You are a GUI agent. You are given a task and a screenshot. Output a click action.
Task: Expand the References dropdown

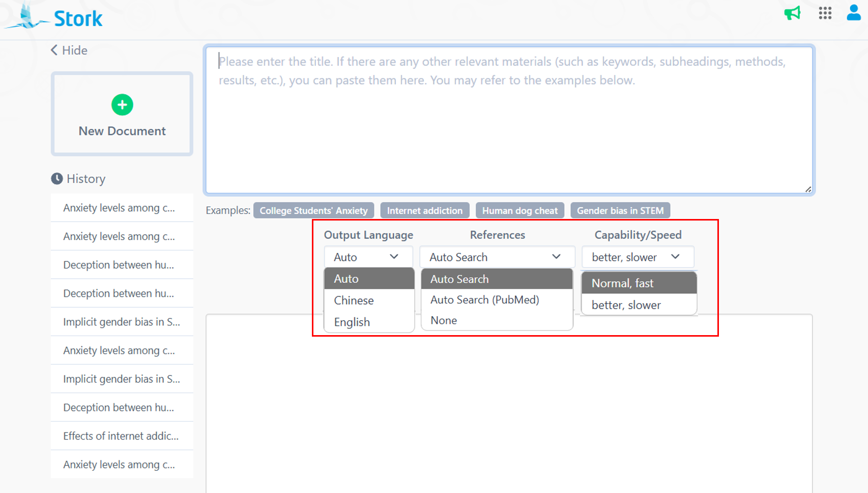click(x=496, y=257)
